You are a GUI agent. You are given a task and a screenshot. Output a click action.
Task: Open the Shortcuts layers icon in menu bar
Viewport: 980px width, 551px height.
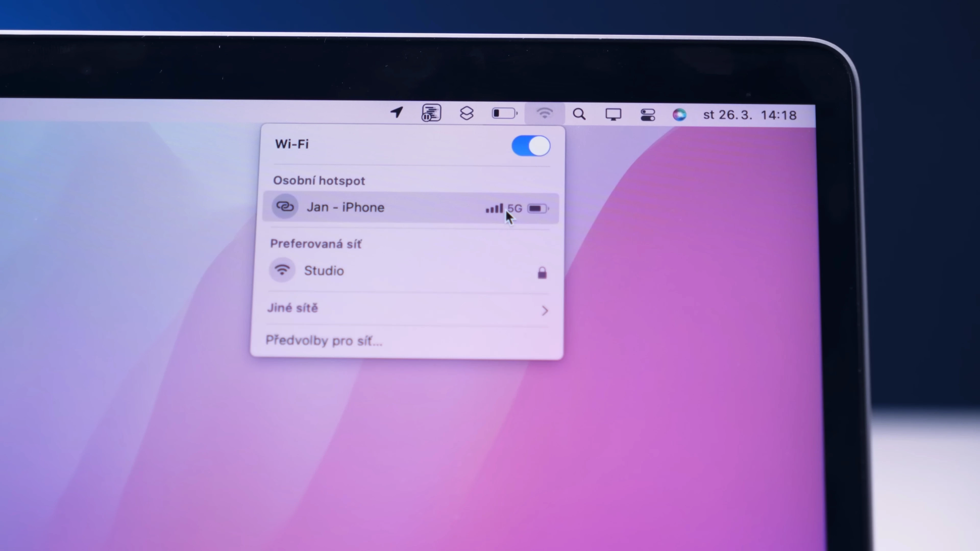tap(467, 113)
